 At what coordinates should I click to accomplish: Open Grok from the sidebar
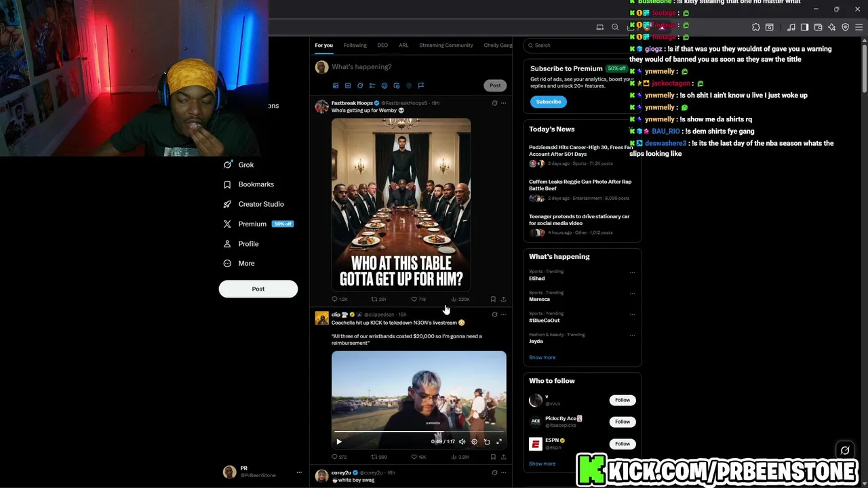pyautogui.click(x=239, y=165)
